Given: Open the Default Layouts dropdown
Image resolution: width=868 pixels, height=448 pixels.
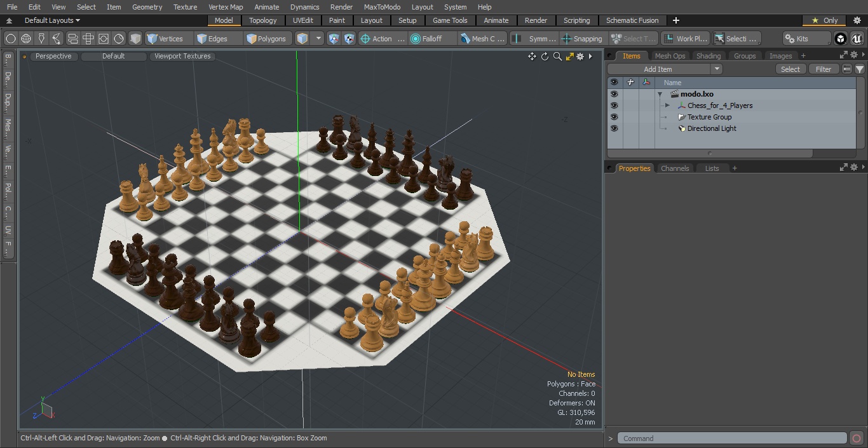Looking at the screenshot, I should (x=52, y=20).
